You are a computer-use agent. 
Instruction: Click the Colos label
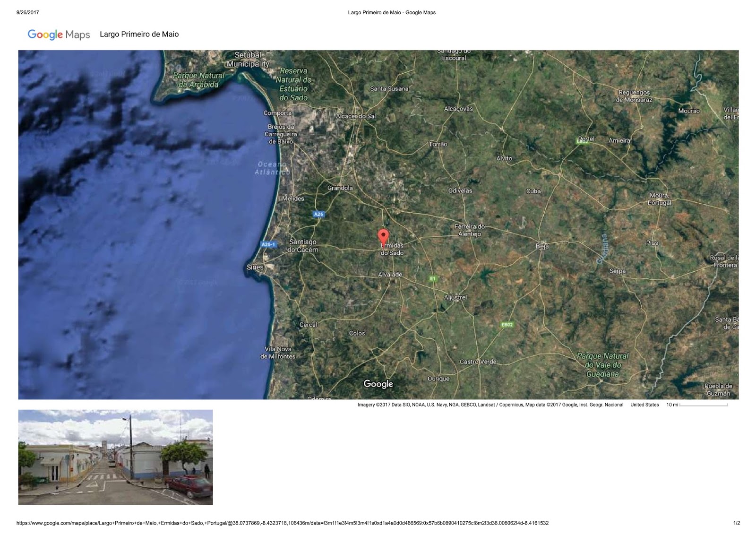pos(357,333)
